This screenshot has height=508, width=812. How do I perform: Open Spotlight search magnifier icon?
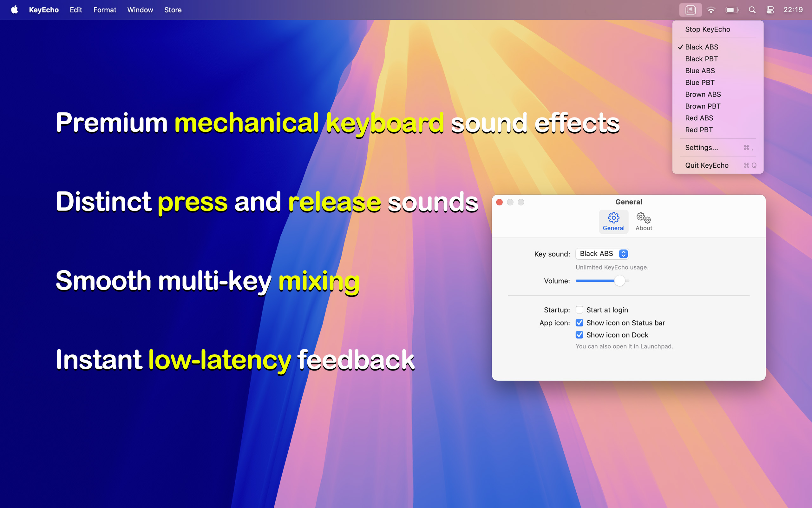point(752,10)
